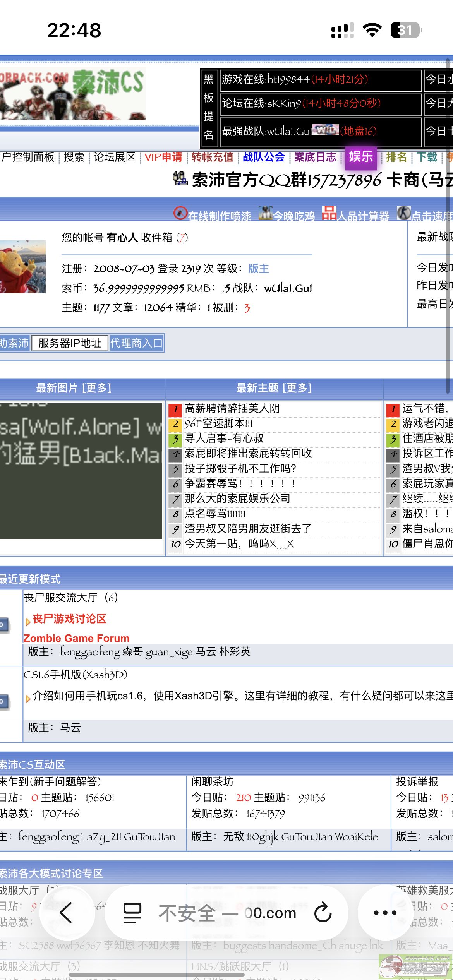
Task: Open the 丧尸服交流大厅 forum
Action: pos(61,598)
